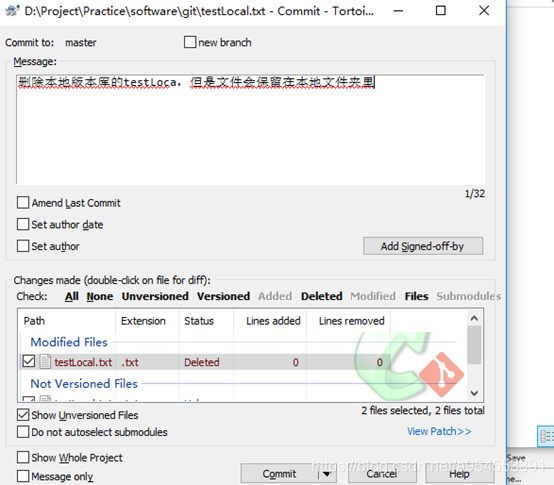Viewport: 554px width, 485px height.
Task: Sort by the Status column header
Action: click(x=206, y=321)
